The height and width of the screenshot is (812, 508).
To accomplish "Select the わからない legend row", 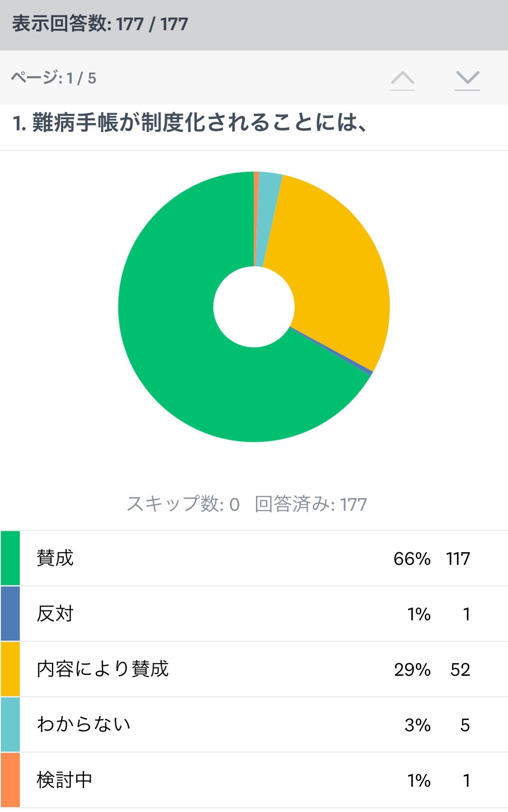I will [254, 724].
